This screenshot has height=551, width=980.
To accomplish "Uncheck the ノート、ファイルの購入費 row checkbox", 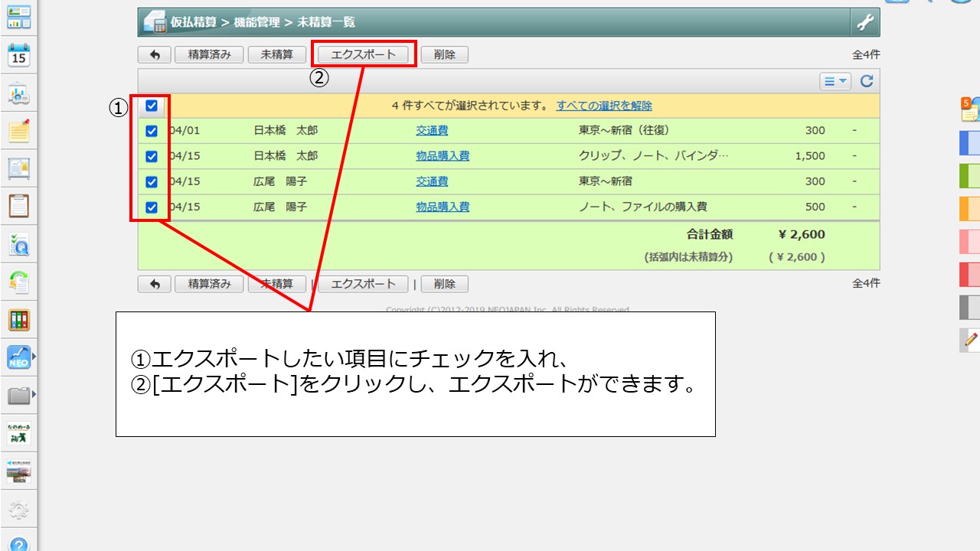I will [x=152, y=207].
